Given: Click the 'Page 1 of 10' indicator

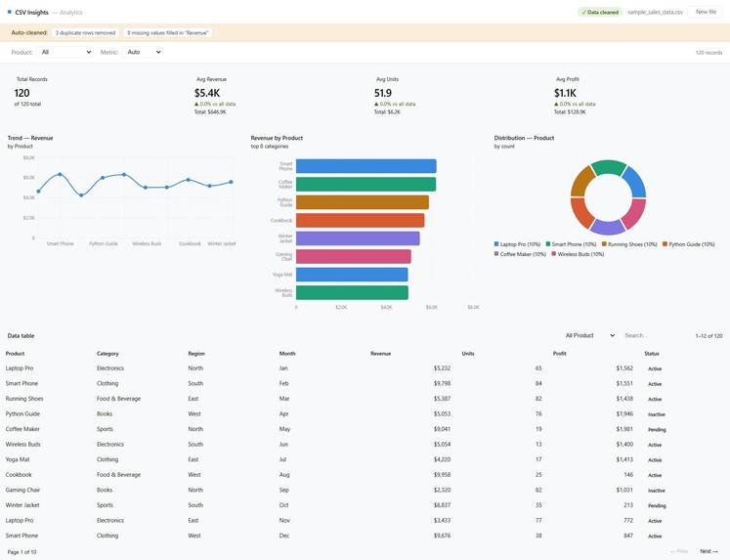Looking at the screenshot, I should click(x=21, y=552).
